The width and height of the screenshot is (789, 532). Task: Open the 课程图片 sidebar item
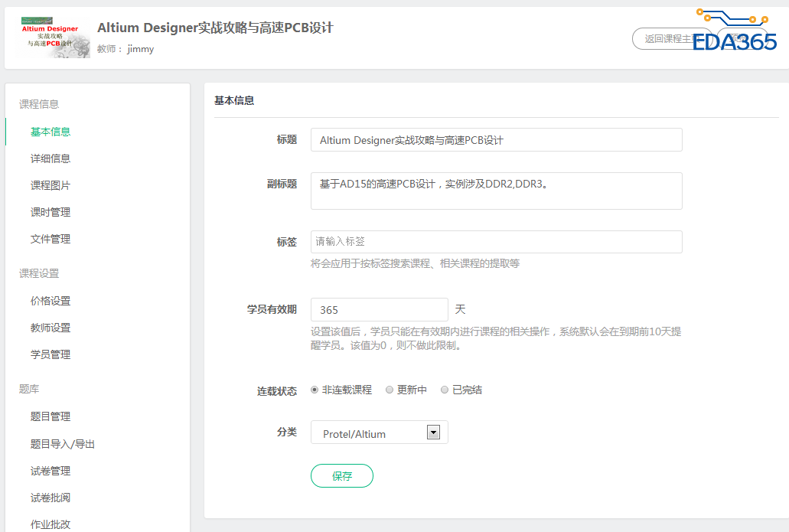click(51, 185)
